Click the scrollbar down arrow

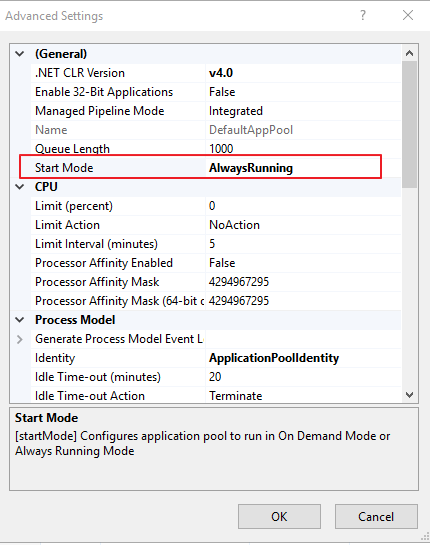point(409,395)
